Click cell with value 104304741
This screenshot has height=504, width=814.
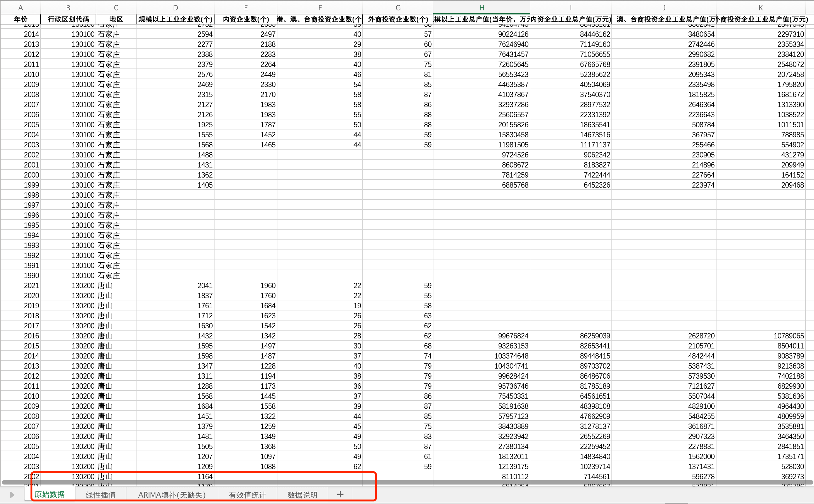tap(511, 366)
